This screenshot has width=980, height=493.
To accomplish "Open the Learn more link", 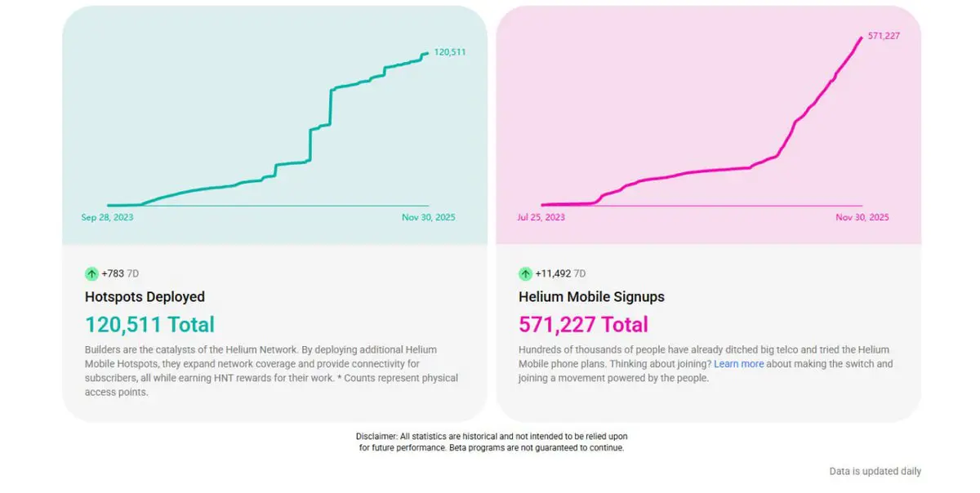I will (x=738, y=364).
